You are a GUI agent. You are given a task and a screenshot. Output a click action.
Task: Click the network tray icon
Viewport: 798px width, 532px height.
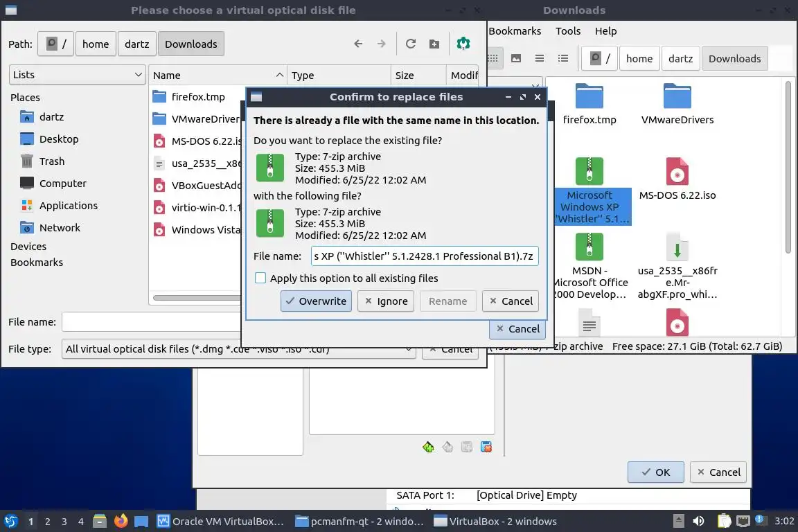743,521
